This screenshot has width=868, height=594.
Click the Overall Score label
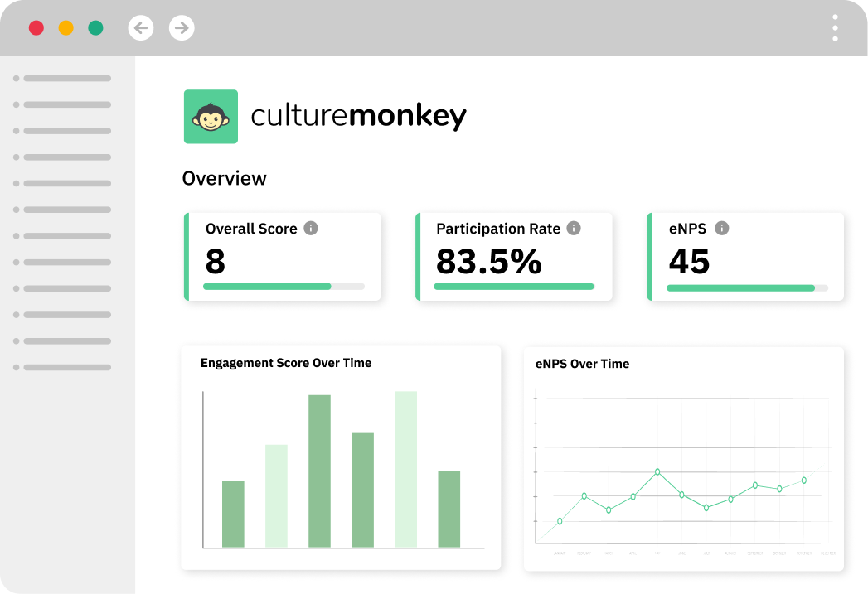[x=251, y=229]
